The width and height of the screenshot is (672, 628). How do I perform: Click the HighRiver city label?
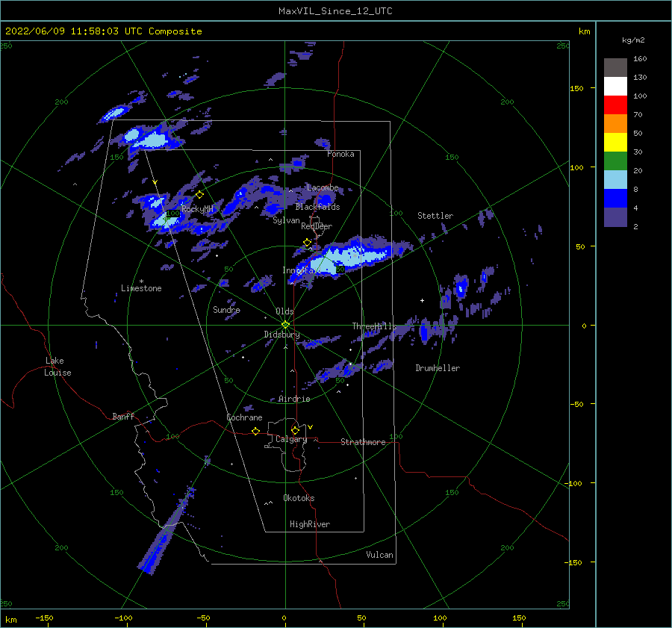click(310, 524)
